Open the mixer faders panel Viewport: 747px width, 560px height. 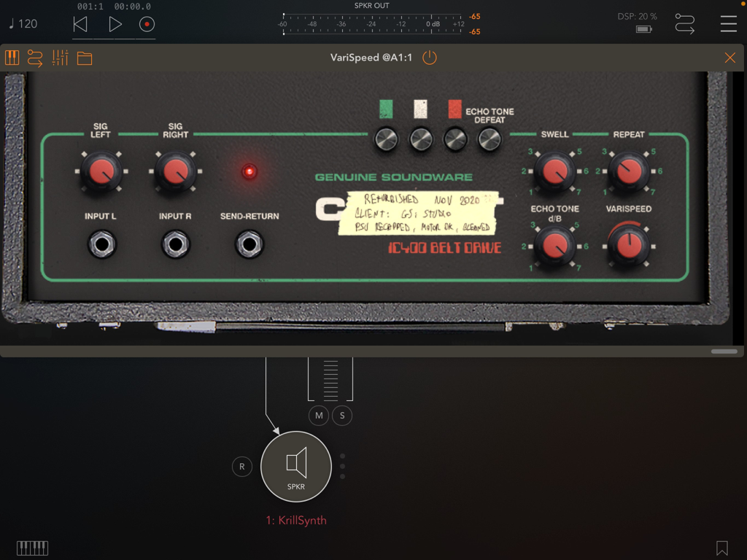tap(59, 58)
